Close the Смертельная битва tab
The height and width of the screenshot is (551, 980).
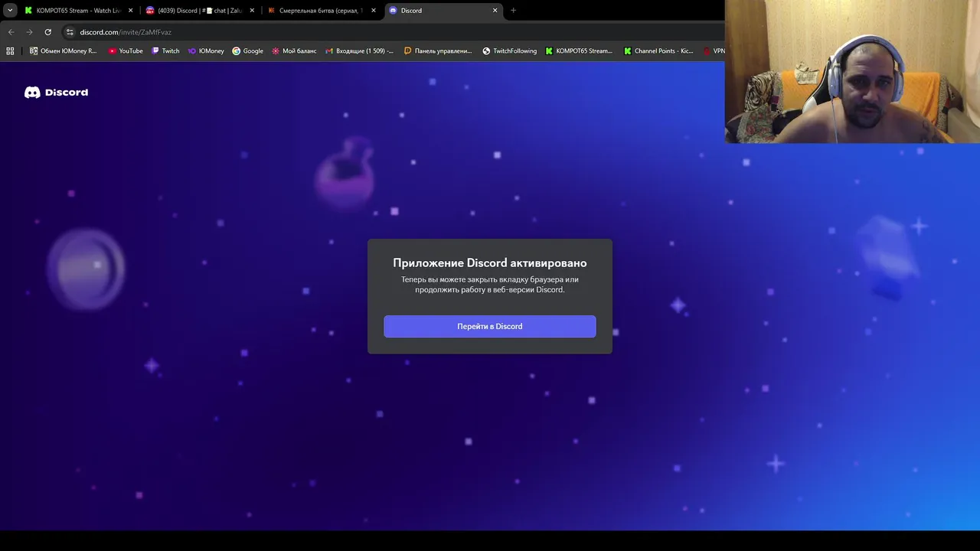click(x=374, y=11)
